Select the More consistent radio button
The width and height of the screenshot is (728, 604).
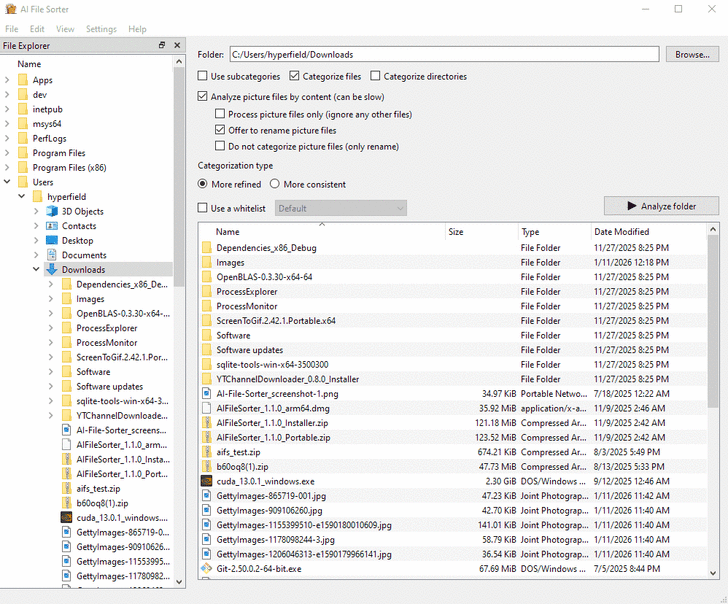click(x=274, y=184)
